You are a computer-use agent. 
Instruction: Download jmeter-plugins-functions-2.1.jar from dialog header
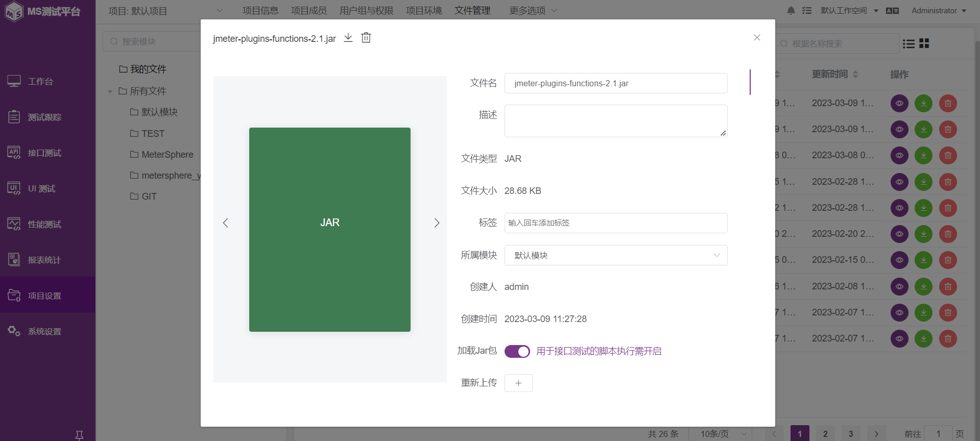[348, 38]
